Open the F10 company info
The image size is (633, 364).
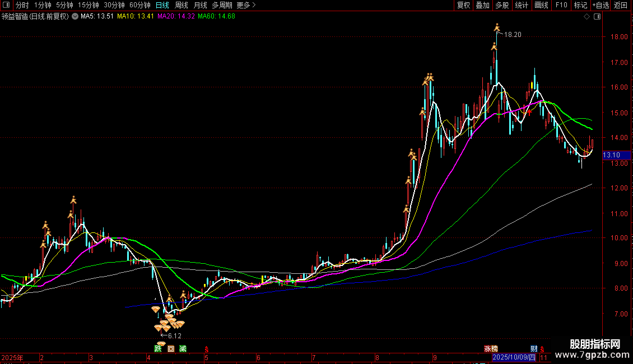[x=561, y=5]
